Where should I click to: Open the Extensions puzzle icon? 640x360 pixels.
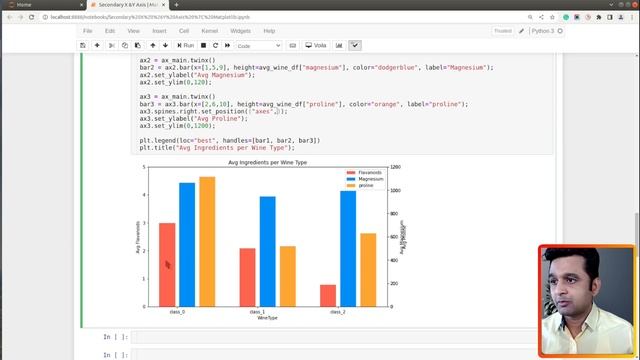point(599,17)
